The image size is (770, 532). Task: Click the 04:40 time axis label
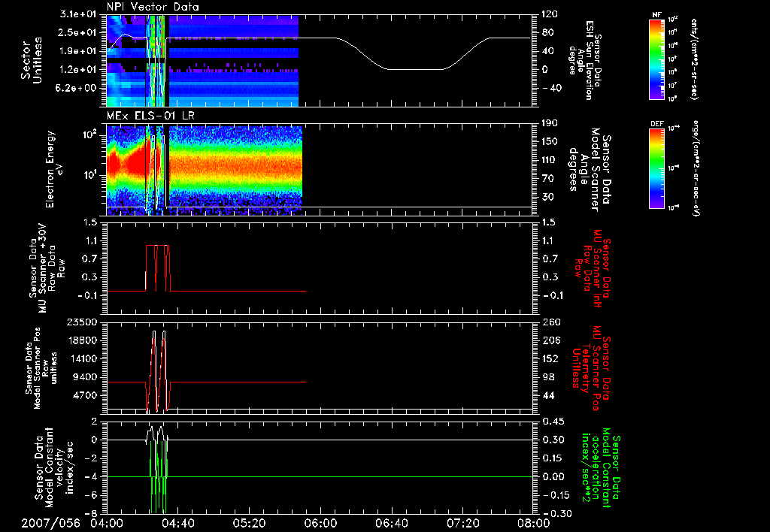tap(177, 523)
